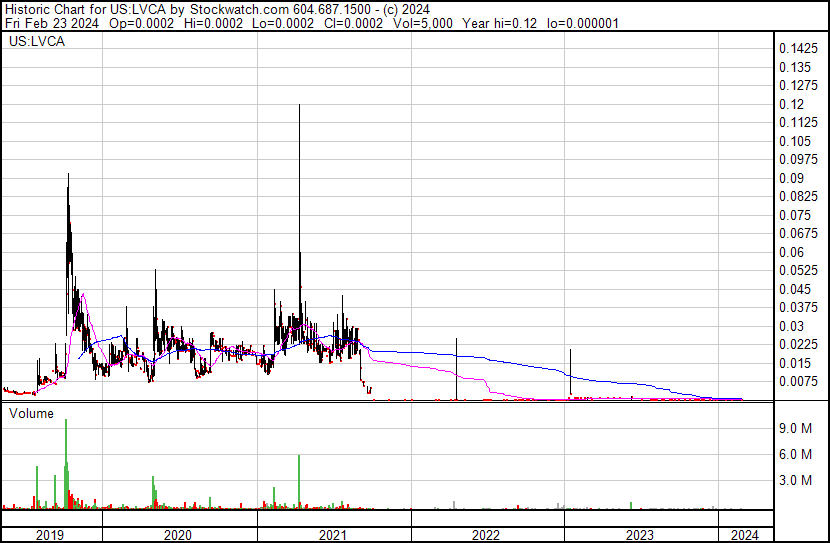The height and width of the screenshot is (543, 830).
Task: Click the 0.015 price axis label
Action: coord(795,364)
